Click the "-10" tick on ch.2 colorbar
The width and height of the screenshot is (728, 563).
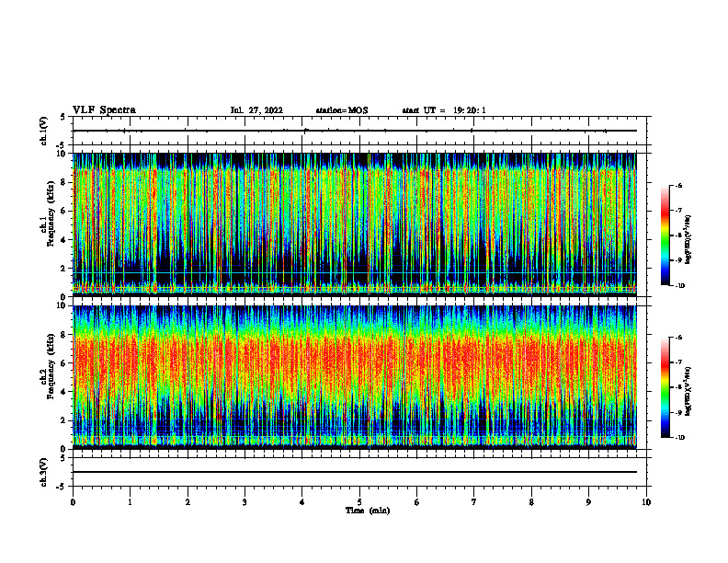[x=679, y=438]
